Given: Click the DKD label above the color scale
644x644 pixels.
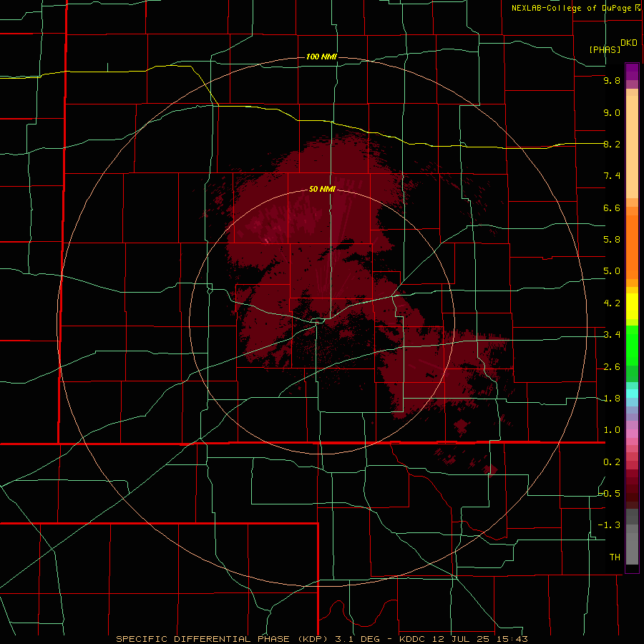Looking at the screenshot, I should [629, 42].
